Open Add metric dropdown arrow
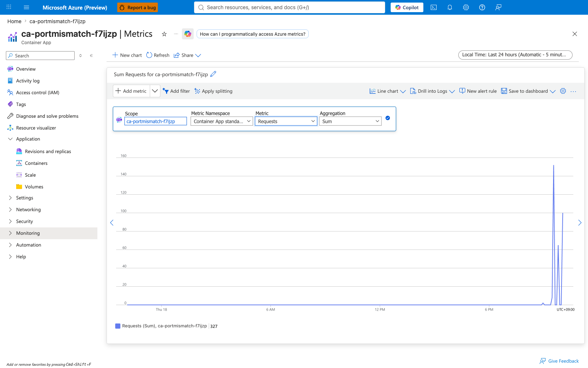This screenshot has width=588, height=368. tap(155, 91)
